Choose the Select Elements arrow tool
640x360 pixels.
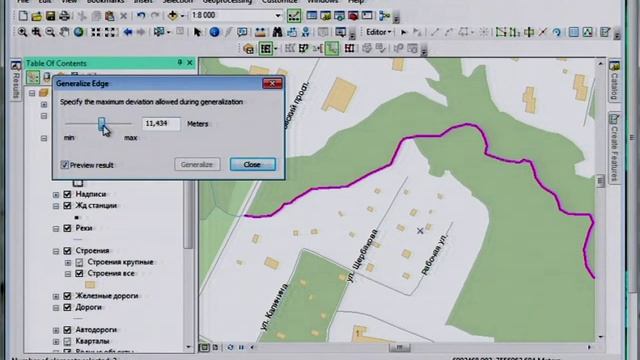[198, 32]
